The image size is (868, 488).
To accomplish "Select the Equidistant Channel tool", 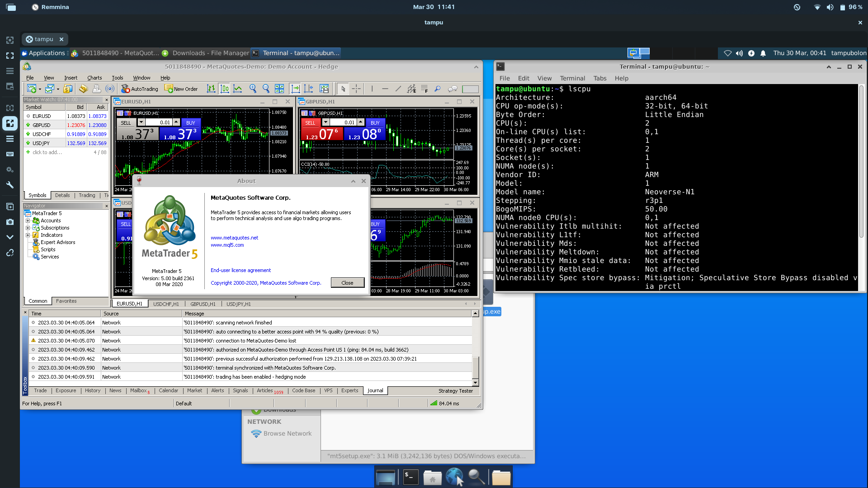I will 411,89.
